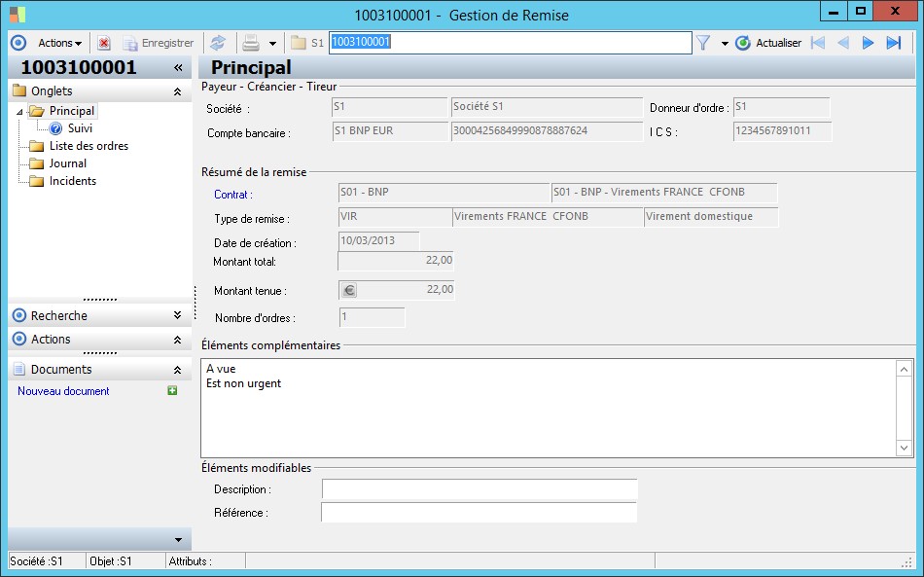The width and height of the screenshot is (924, 577).
Task: Click the Attributs status bar entry
Action: click(191, 561)
